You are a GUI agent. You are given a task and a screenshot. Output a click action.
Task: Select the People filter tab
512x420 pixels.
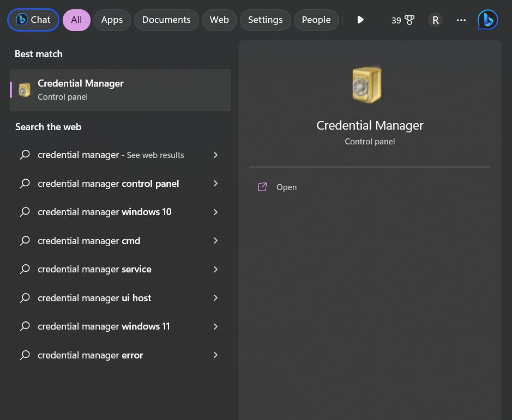316,20
